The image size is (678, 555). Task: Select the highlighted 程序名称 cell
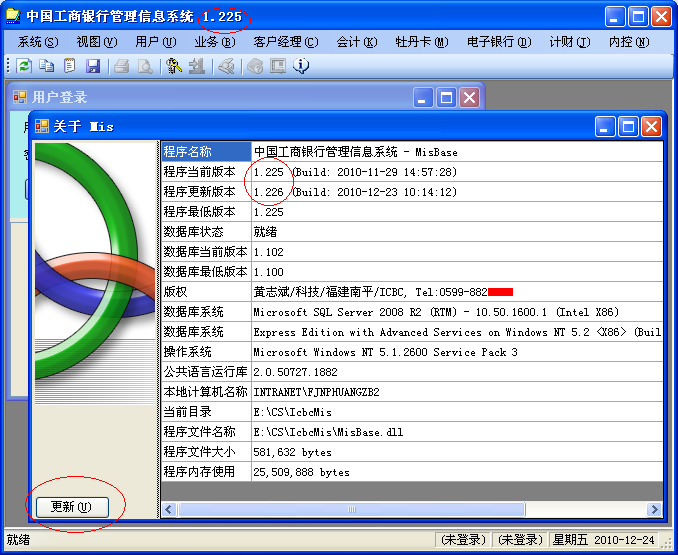point(206,152)
